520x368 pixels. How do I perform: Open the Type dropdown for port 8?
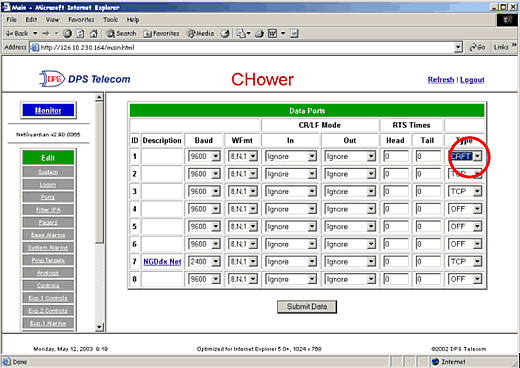point(478,279)
